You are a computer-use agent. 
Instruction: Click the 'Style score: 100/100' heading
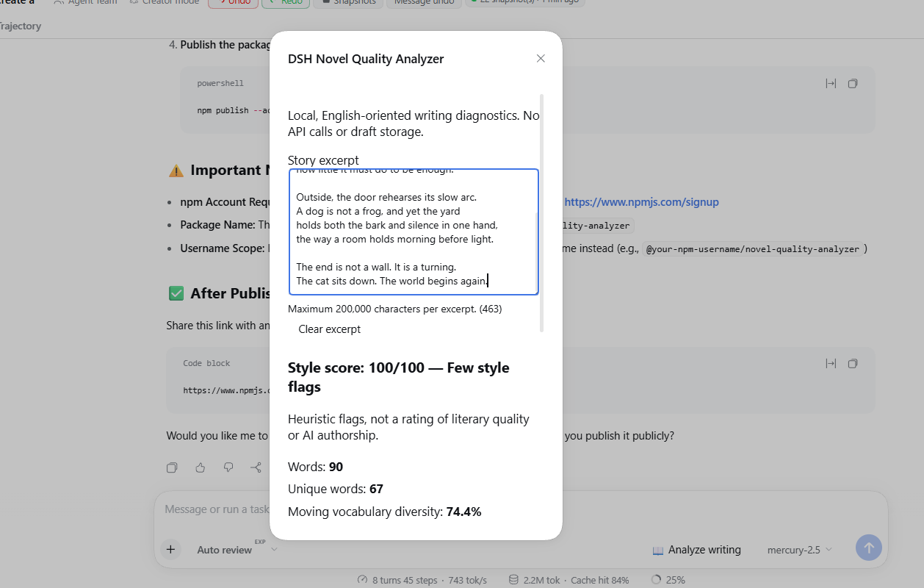coord(398,377)
